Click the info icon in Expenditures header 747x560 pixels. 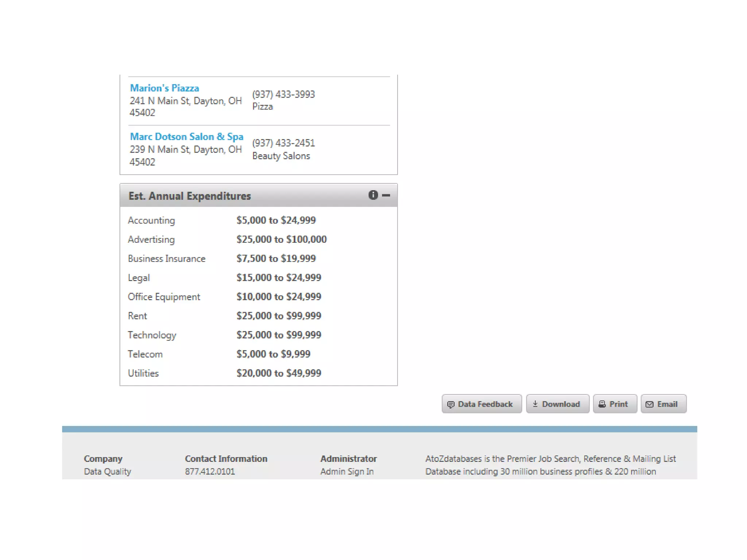(373, 195)
